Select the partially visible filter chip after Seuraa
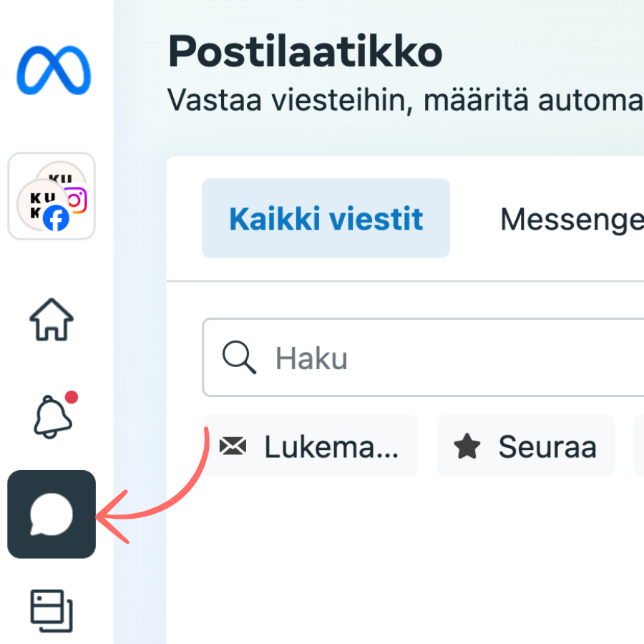The height and width of the screenshot is (644, 644). 639,446
